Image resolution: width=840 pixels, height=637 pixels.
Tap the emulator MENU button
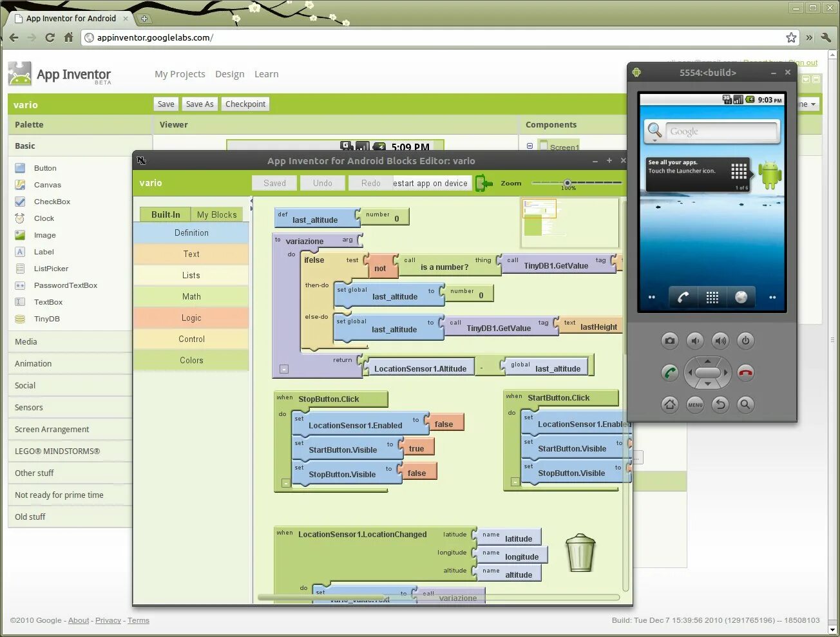(695, 404)
